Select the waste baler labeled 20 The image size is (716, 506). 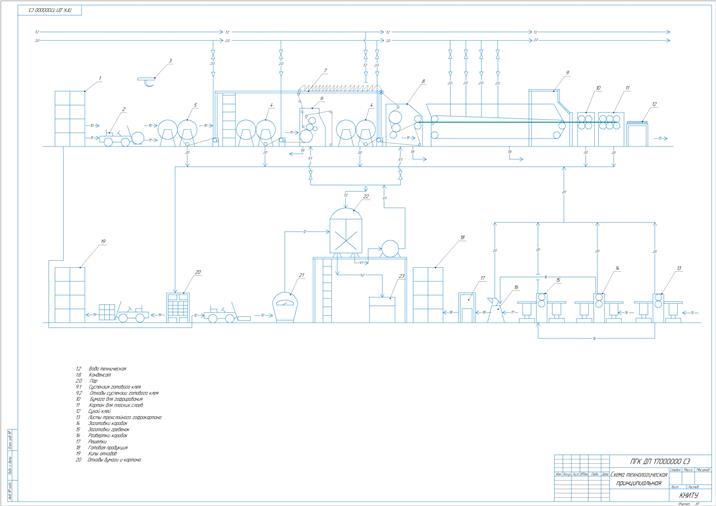click(x=178, y=307)
